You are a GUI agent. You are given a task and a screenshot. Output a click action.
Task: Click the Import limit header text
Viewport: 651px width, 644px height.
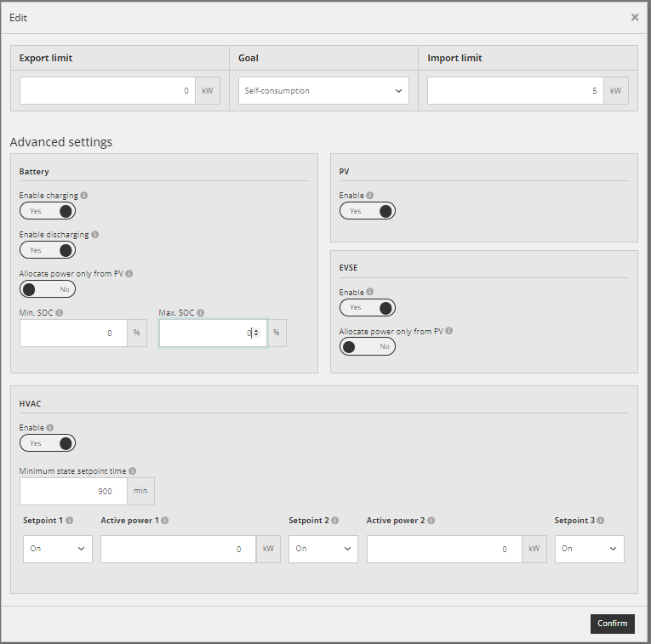tap(454, 58)
